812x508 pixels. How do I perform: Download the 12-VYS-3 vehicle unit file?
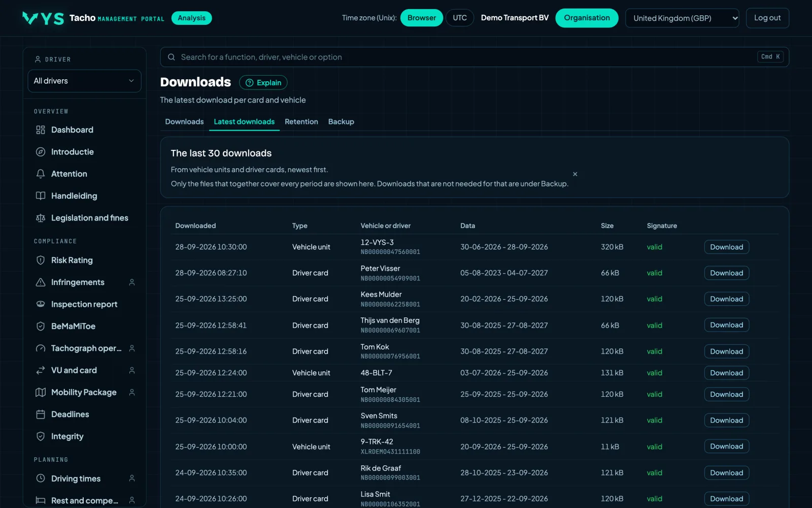pyautogui.click(x=726, y=247)
